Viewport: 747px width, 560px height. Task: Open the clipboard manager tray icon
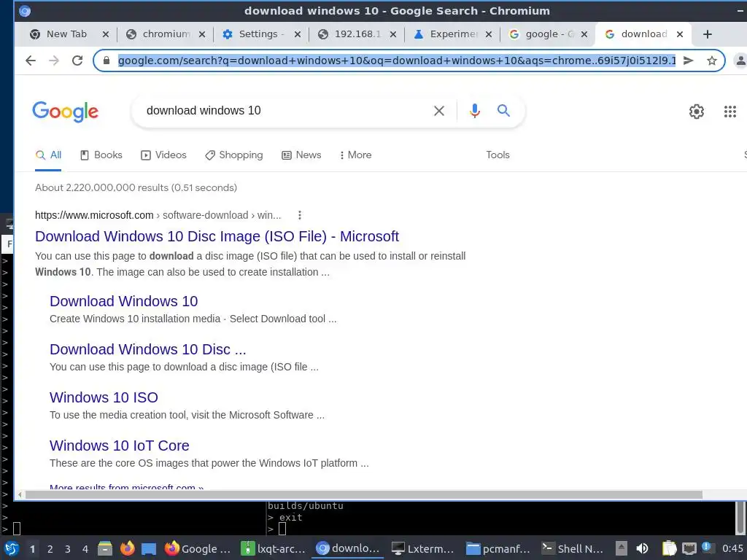point(669,548)
